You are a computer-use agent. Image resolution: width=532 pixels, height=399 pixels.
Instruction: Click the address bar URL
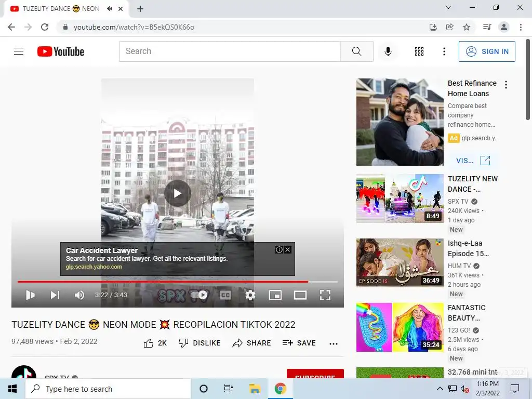134,27
